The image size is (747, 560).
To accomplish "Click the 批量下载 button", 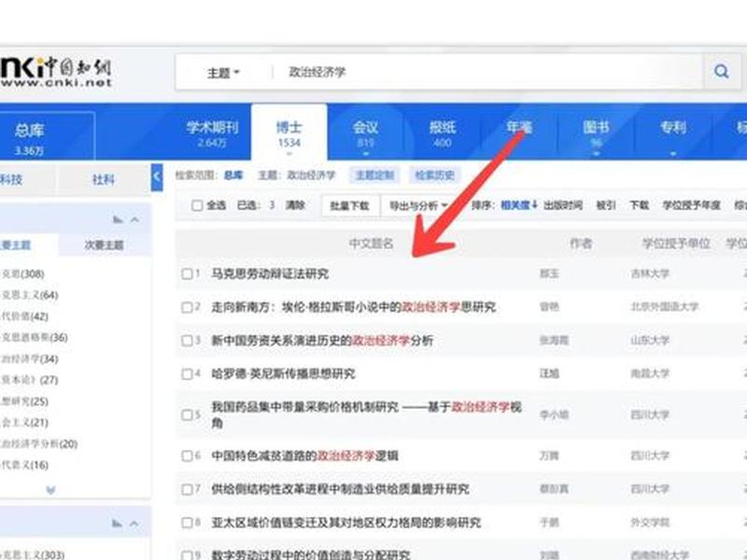I will point(350,205).
